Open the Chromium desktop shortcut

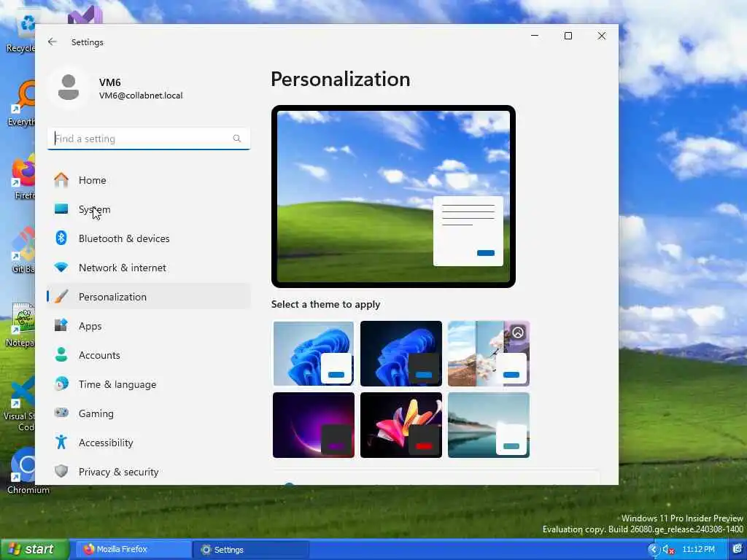coord(26,470)
